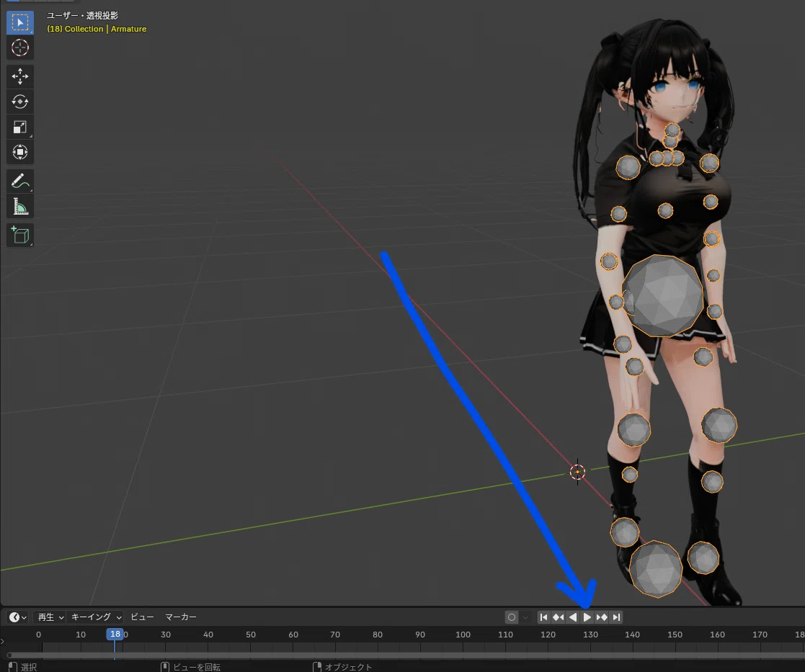Choose the Measure tool
This screenshot has height=672, width=805.
pyautogui.click(x=20, y=206)
